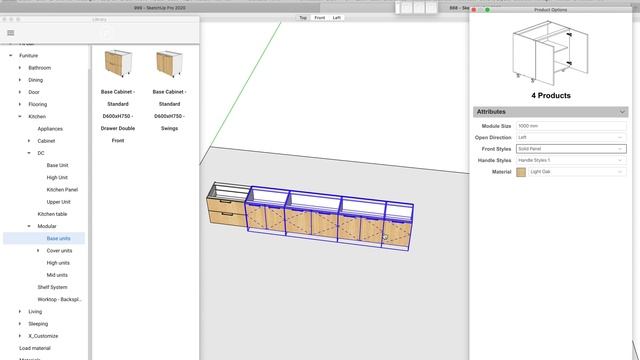Select the Drawer Double Front cabinet thumbnail
The image size is (640, 360).
pos(118,63)
